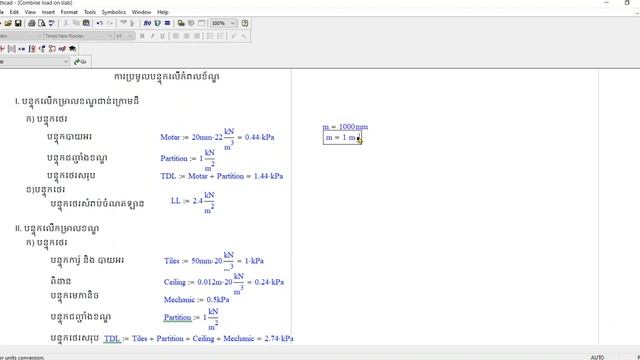640x360 pixels.
Task: Select the 'm = 1000 mm' region
Action: click(345, 127)
